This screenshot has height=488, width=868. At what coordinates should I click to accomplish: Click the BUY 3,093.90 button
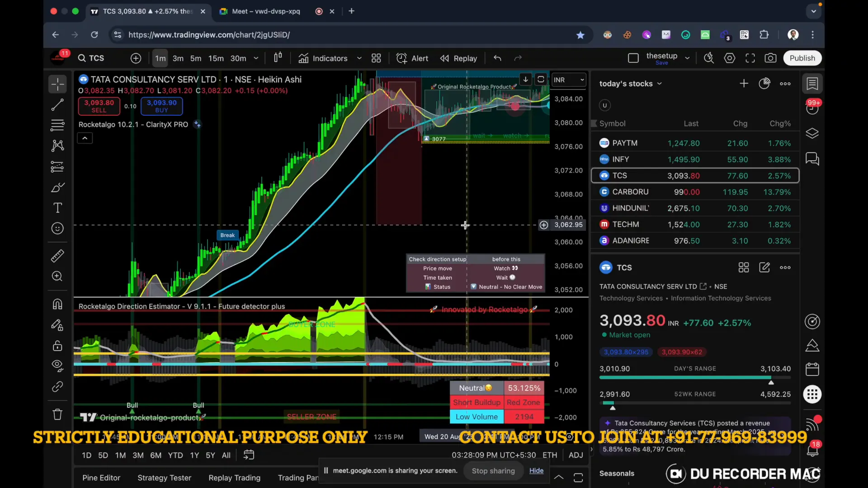click(x=161, y=106)
